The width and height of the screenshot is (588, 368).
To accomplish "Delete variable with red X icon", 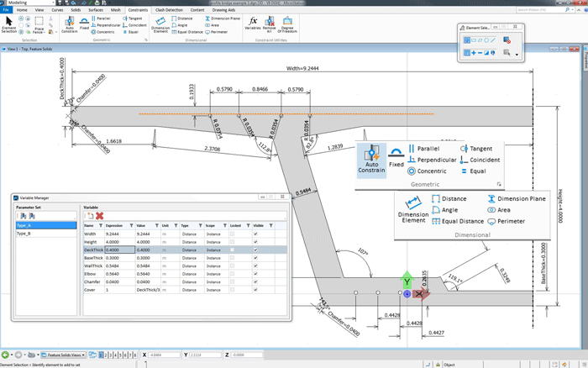I will pyautogui.click(x=100, y=216).
